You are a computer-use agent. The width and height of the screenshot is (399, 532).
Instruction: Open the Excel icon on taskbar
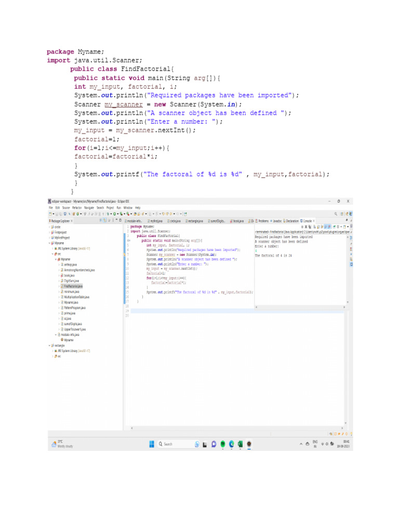pyautogui.click(x=240, y=444)
